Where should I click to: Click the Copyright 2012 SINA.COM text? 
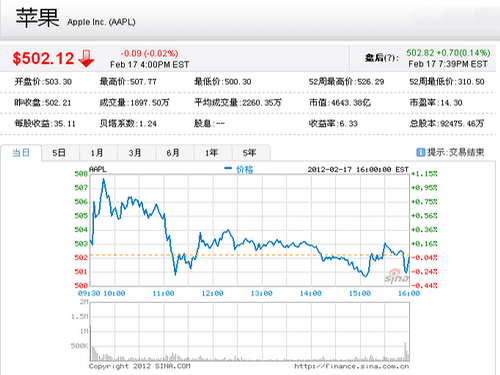140,366
